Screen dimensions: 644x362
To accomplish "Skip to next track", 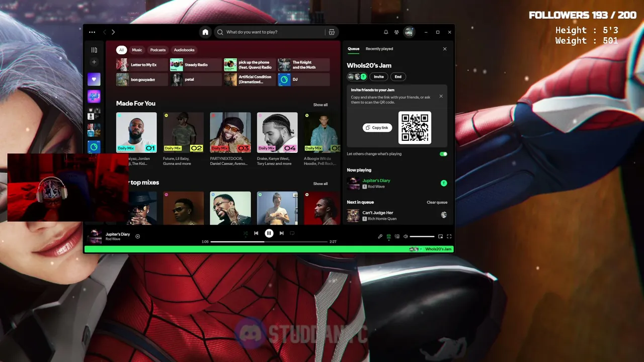I will point(282,233).
